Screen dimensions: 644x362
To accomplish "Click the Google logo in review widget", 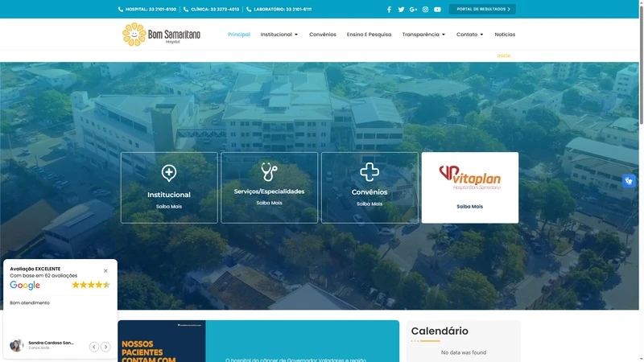I will [25, 286].
